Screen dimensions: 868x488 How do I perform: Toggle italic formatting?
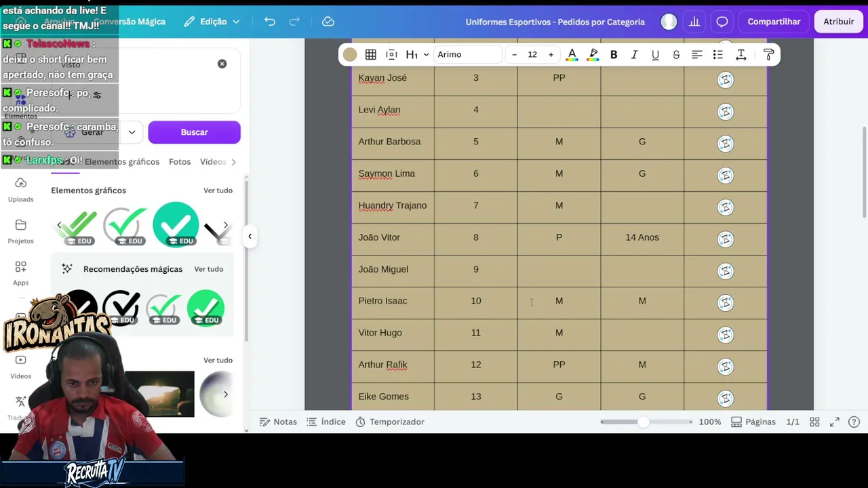pos(634,54)
